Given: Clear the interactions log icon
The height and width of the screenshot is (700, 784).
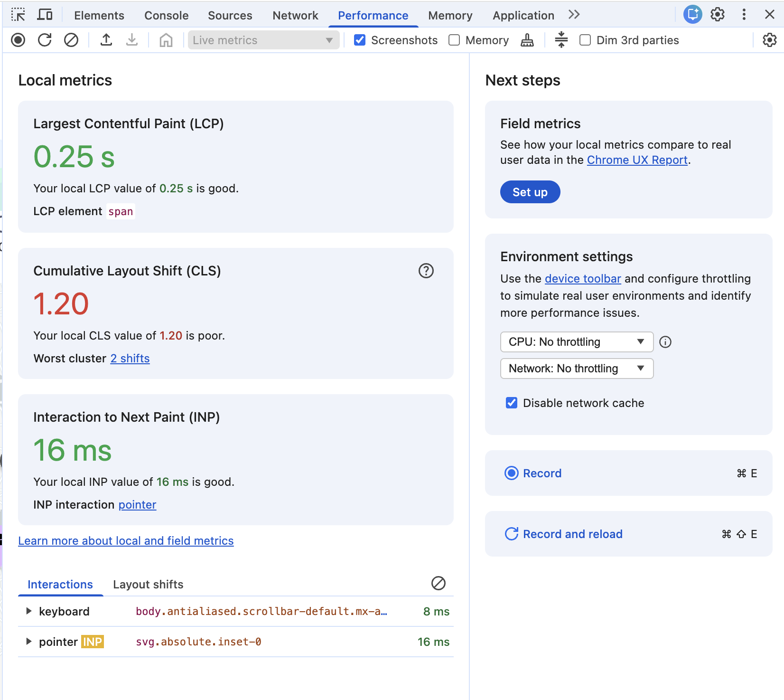Looking at the screenshot, I should point(438,583).
